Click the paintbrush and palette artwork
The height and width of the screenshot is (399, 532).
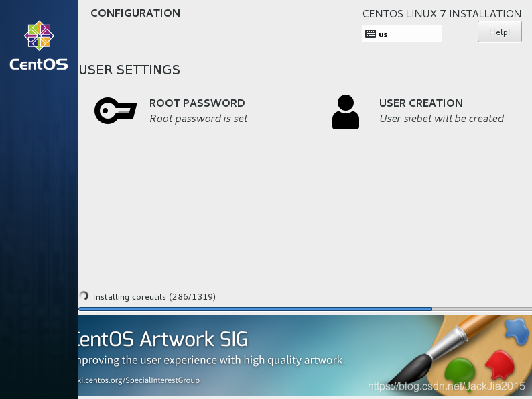point(462,355)
